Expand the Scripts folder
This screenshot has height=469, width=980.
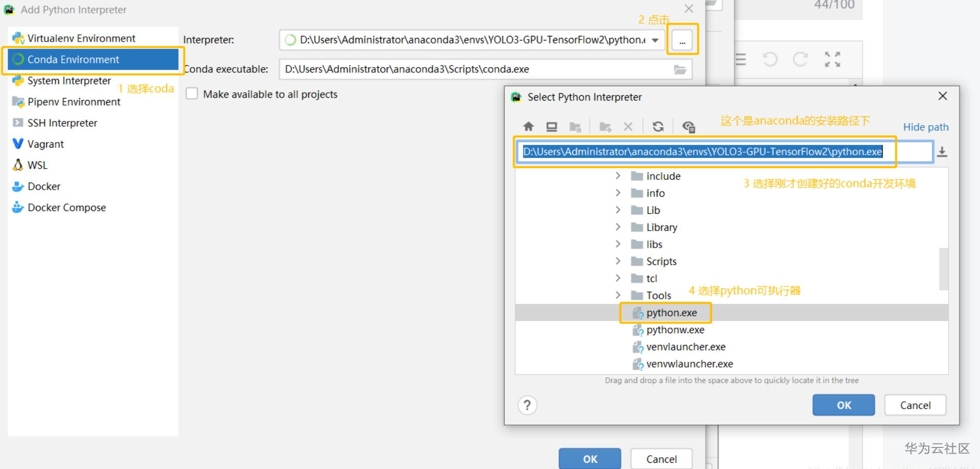(618, 261)
